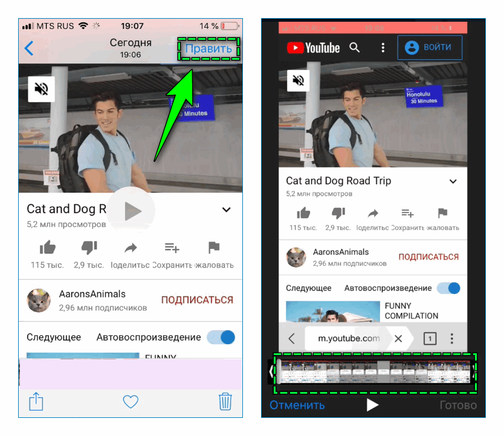Tap the Править edit button

click(208, 49)
